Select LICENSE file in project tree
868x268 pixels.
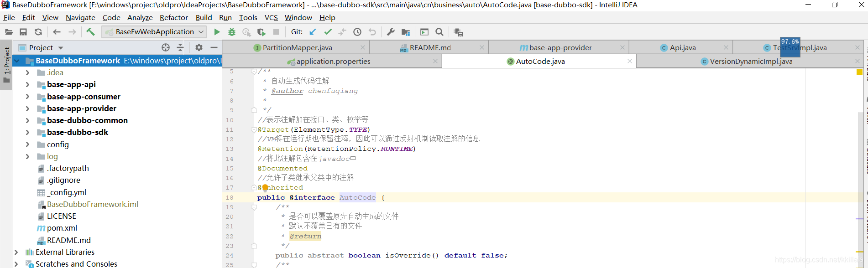61,216
